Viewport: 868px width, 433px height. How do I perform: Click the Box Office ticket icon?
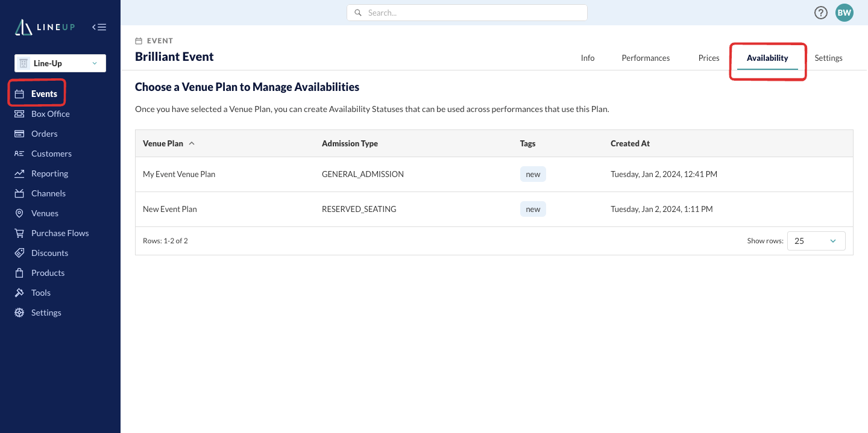click(19, 114)
